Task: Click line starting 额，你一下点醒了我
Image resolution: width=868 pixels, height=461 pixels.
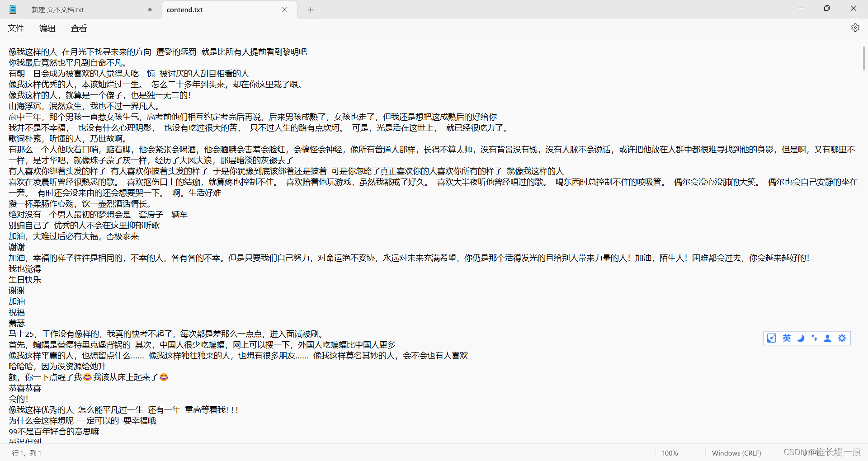Action: [89, 377]
